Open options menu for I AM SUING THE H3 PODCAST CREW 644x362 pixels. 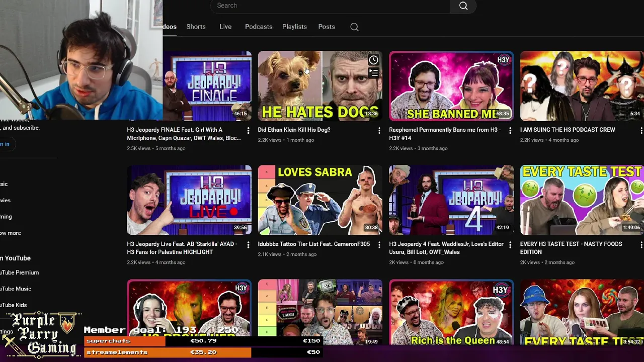[641, 131]
